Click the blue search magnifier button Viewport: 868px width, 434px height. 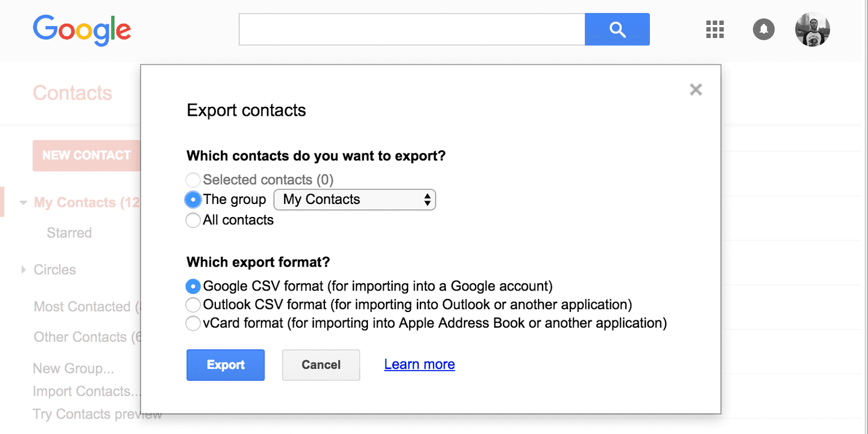(x=617, y=29)
